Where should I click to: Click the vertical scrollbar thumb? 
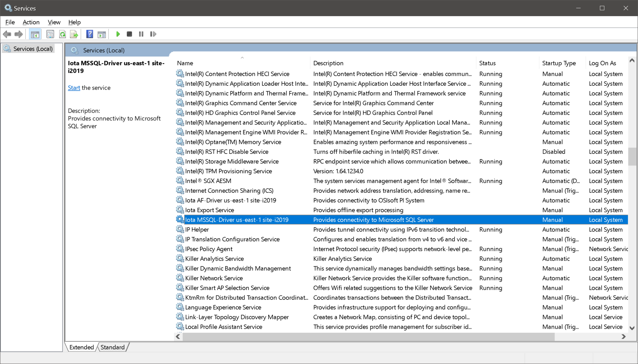pos(632,157)
